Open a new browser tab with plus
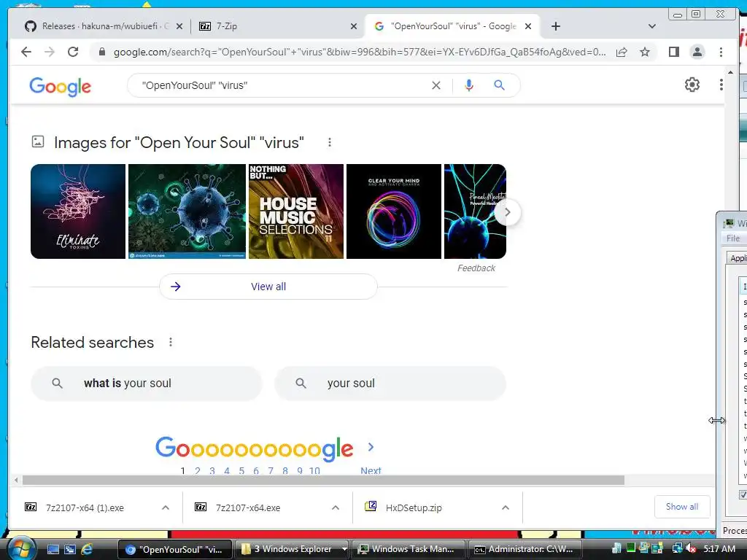Screen dimensions: 747x560 pyautogui.click(x=555, y=26)
